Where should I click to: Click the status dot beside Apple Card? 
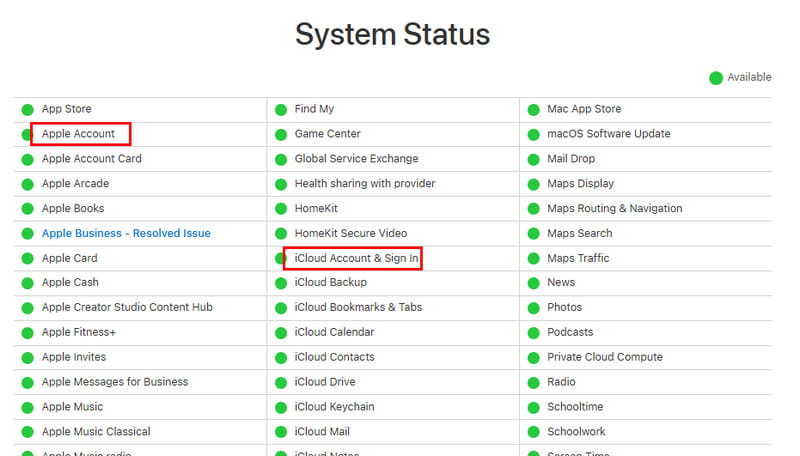tap(28, 259)
